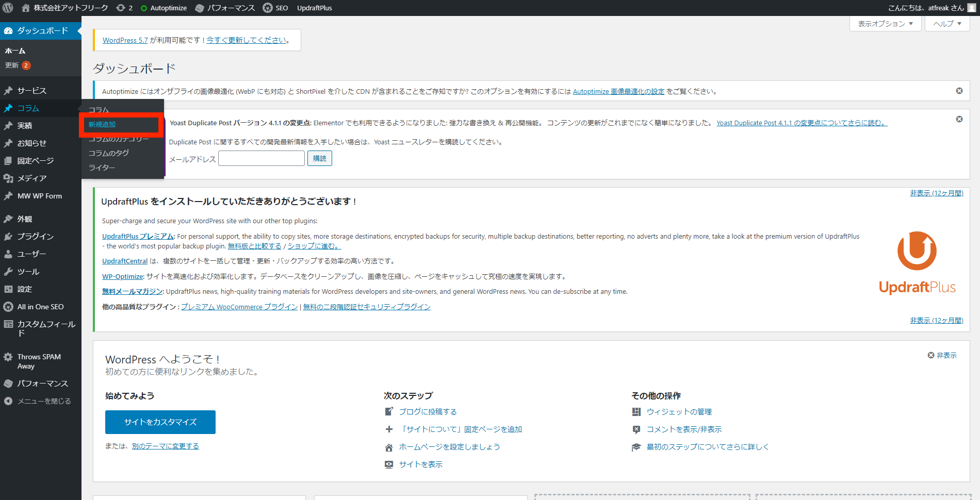
Task: Open the プレミアム WooCommerce プラグイン link
Action: click(x=239, y=307)
